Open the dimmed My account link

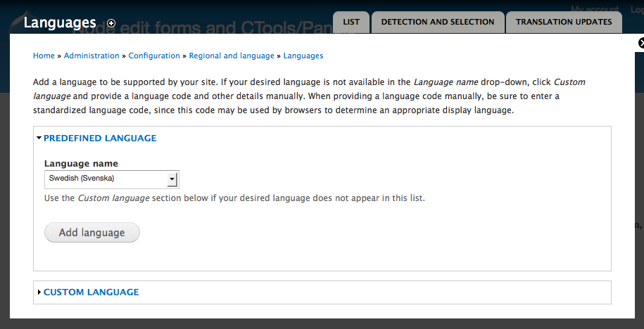[x=595, y=9]
